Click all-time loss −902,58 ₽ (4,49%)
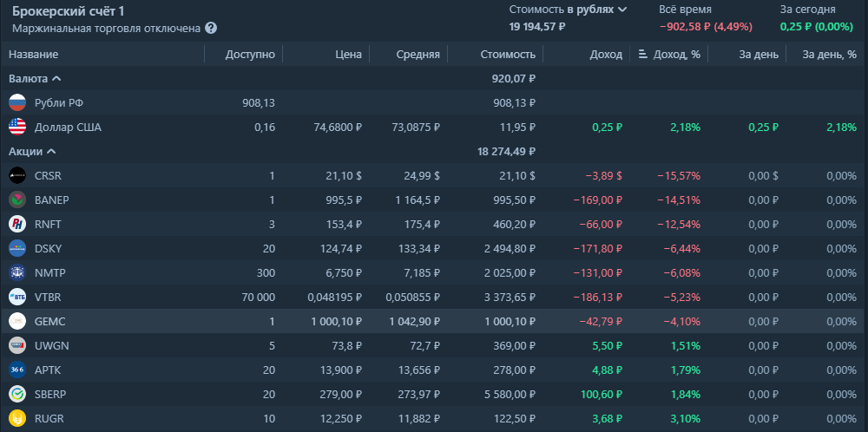 [x=707, y=26]
